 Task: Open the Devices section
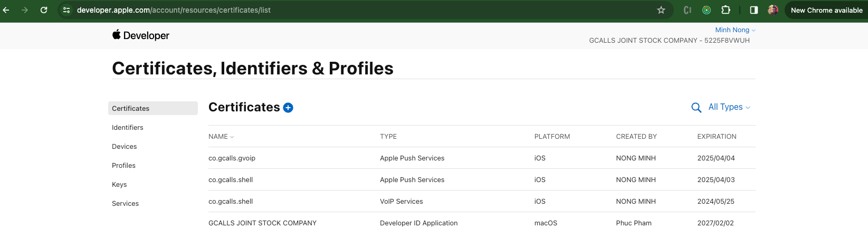pyautogui.click(x=125, y=147)
